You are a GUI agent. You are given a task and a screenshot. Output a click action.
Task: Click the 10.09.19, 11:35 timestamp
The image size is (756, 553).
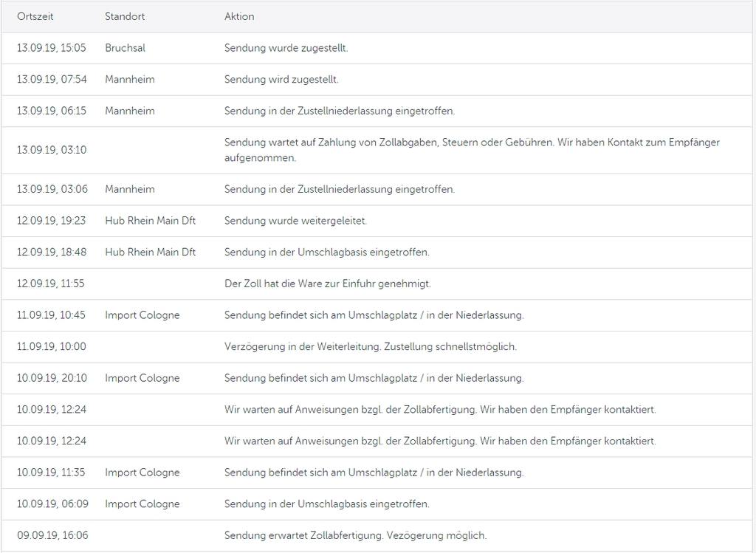(51, 473)
